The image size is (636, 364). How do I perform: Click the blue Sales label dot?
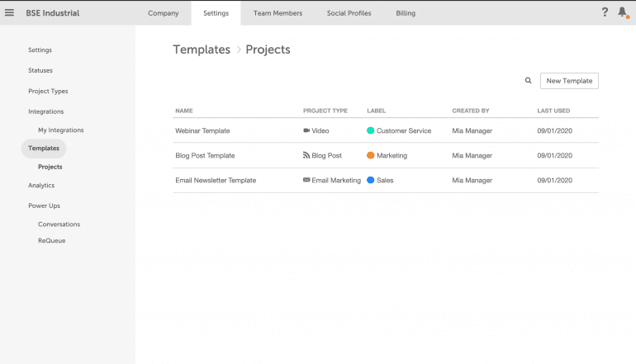pos(371,180)
